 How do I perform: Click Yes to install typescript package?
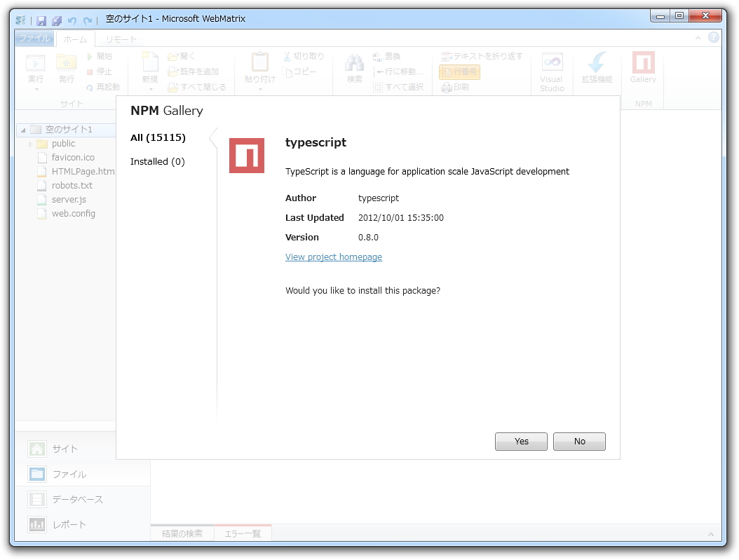click(x=521, y=441)
